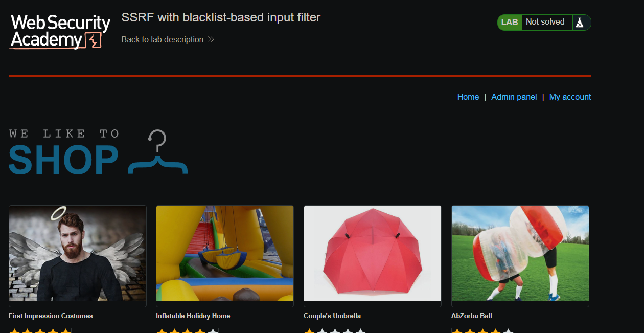Image resolution: width=644 pixels, height=333 pixels.
Task: Click First Impression Costumes star rating
Action: 40,330
